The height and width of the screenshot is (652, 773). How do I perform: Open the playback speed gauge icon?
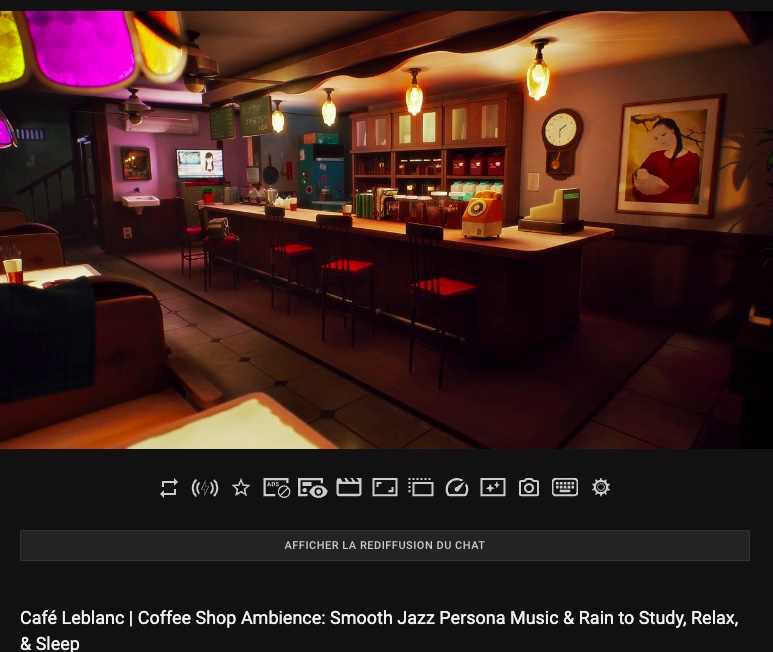coord(457,487)
